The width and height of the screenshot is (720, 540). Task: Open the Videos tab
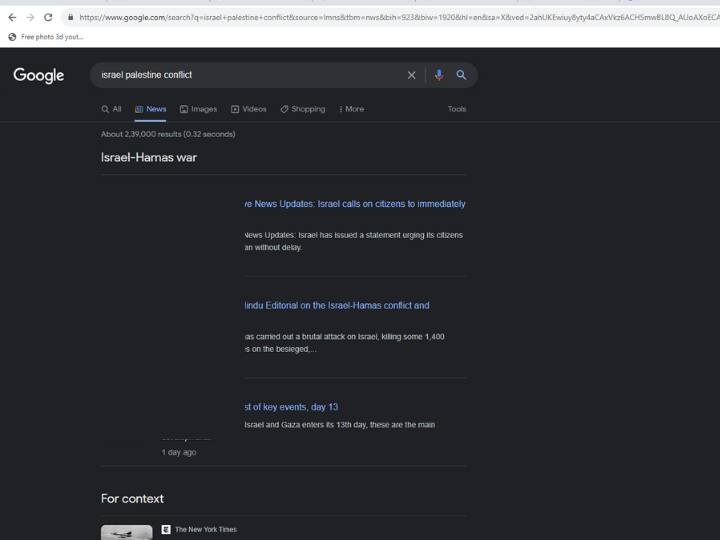click(x=248, y=109)
